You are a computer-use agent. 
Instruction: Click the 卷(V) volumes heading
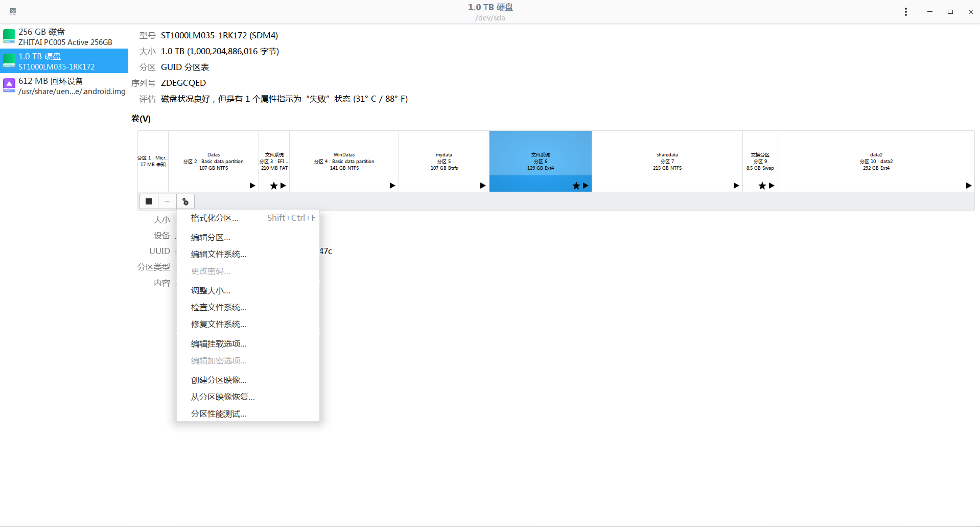pyautogui.click(x=141, y=119)
